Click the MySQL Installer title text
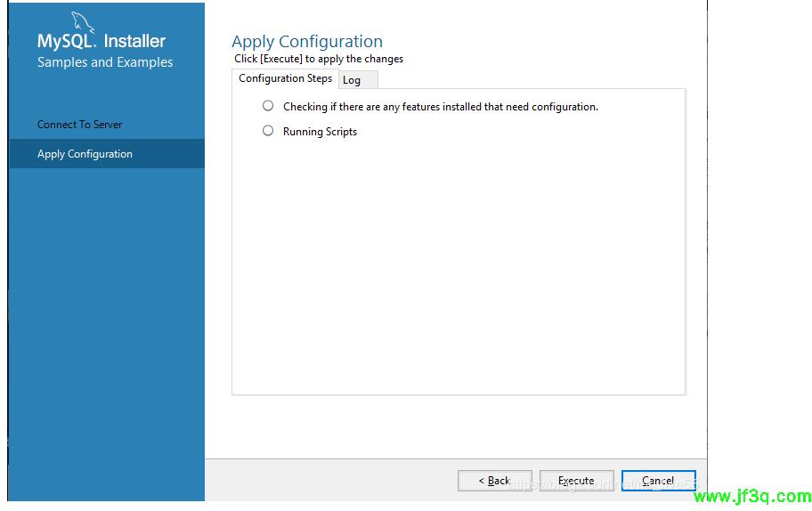The width and height of the screenshot is (812, 511). coord(101,42)
